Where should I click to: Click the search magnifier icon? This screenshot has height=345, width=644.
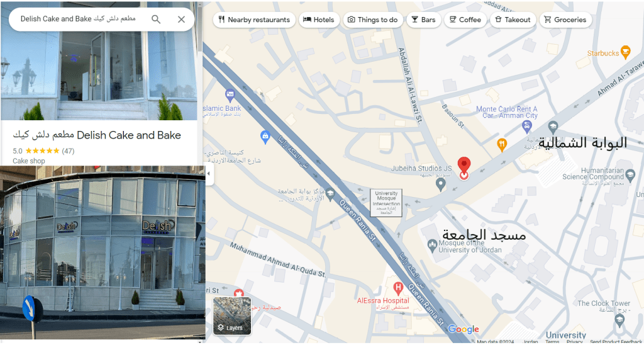[x=156, y=20]
